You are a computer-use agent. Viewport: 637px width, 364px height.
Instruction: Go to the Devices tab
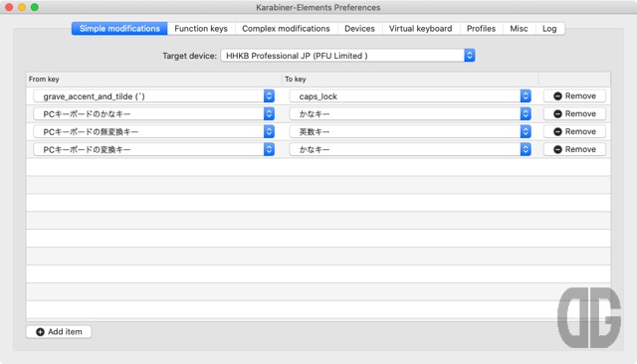pyautogui.click(x=359, y=29)
